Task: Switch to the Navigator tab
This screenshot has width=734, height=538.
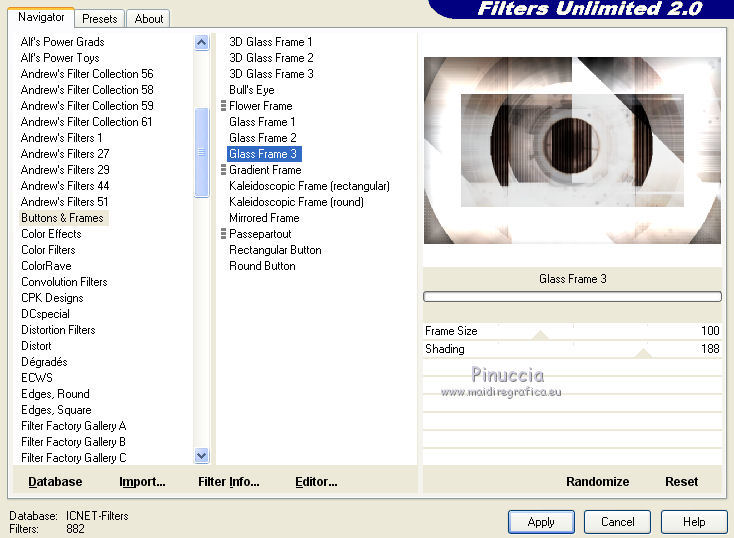Action: (41, 17)
